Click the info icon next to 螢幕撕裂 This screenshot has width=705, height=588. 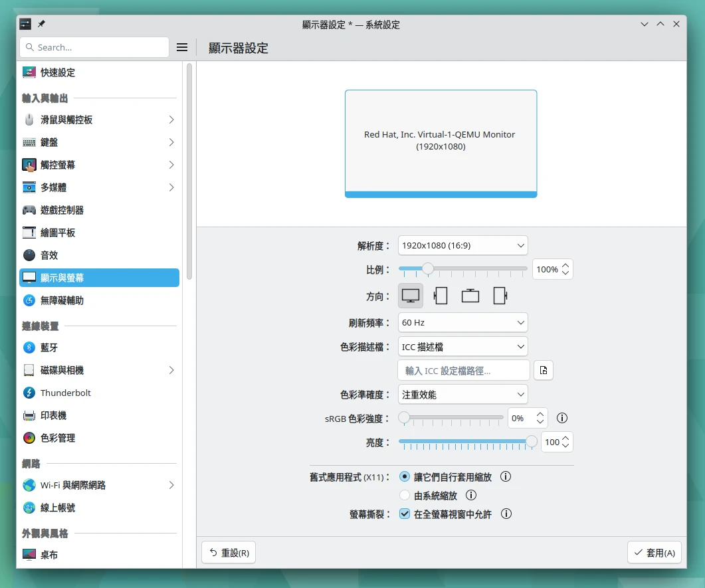pos(506,514)
